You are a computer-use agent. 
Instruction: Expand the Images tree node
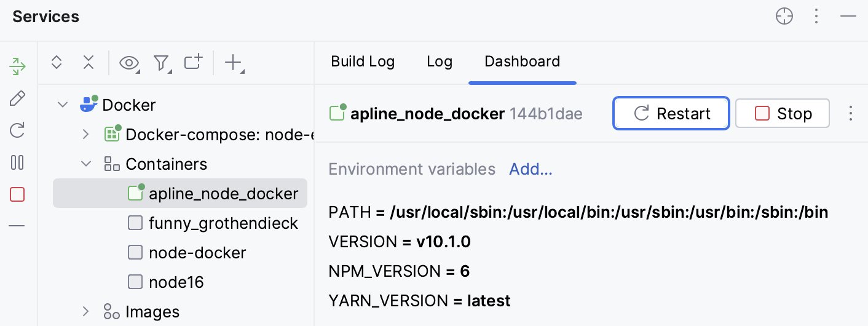(86, 312)
